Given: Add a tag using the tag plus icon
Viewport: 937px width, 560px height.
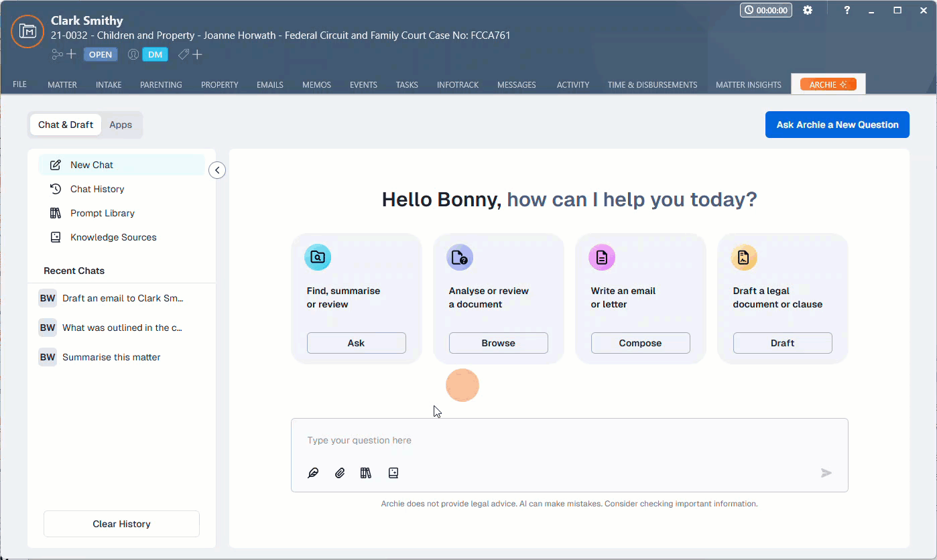Looking at the screenshot, I should 190,54.
